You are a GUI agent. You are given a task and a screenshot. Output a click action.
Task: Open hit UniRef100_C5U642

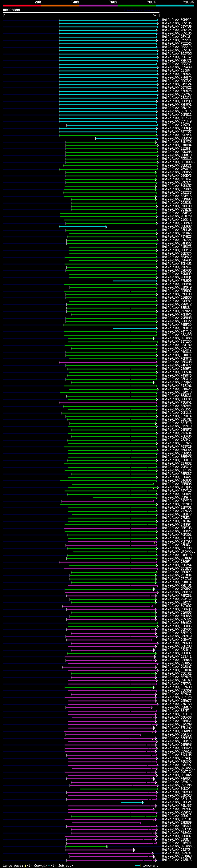click(x=177, y=815)
